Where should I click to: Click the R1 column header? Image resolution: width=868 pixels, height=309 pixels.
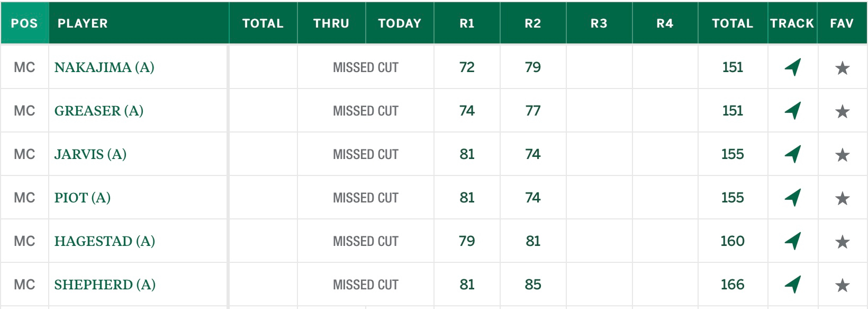click(x=467, y=23)
